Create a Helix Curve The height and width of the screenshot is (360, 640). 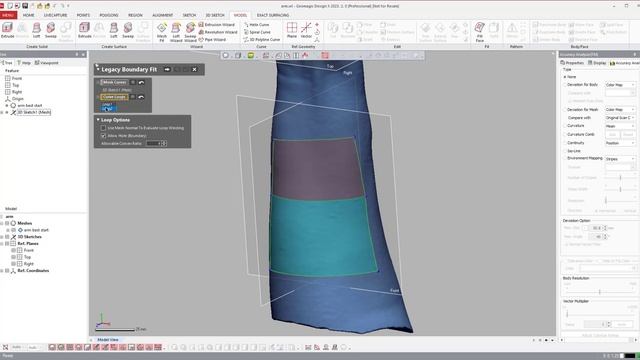(256, 24)
